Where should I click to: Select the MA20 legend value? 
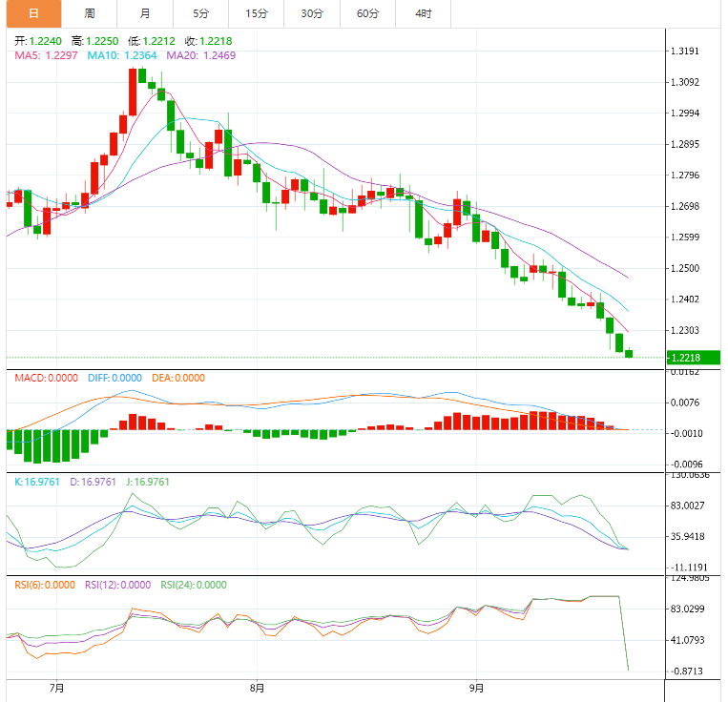coord(200,56)
